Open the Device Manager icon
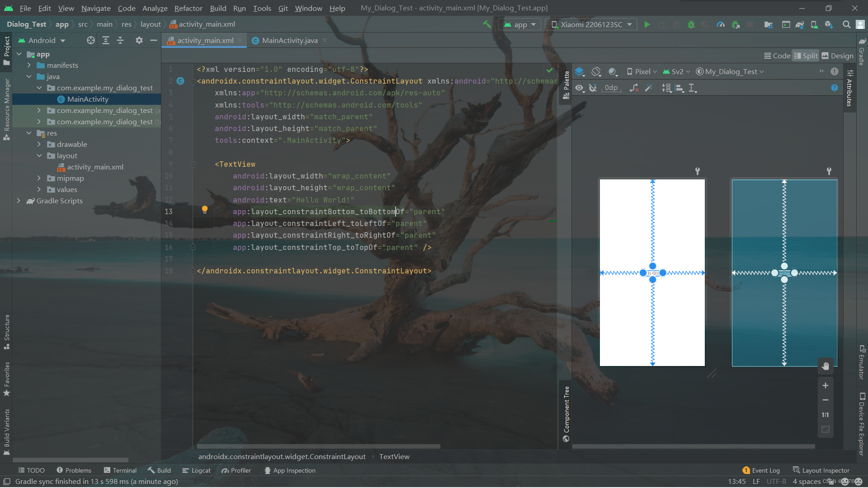The height and width of the screenshot is (488, 868). [814, 24]
